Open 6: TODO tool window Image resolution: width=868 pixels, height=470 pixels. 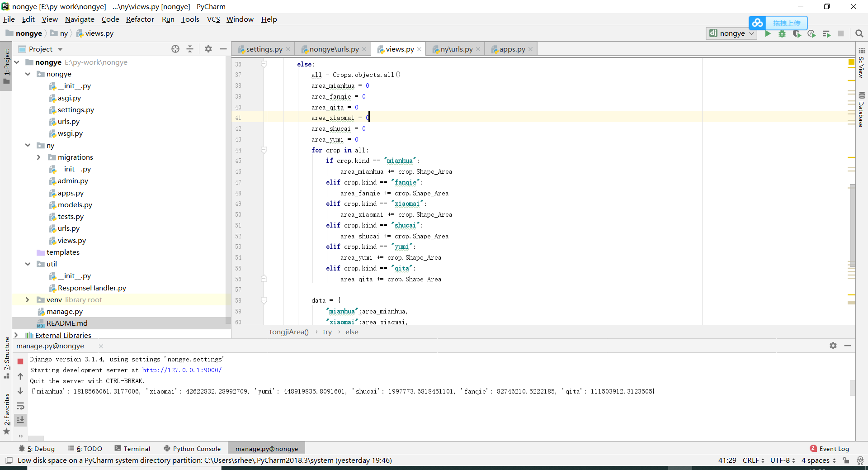[85, 449]
